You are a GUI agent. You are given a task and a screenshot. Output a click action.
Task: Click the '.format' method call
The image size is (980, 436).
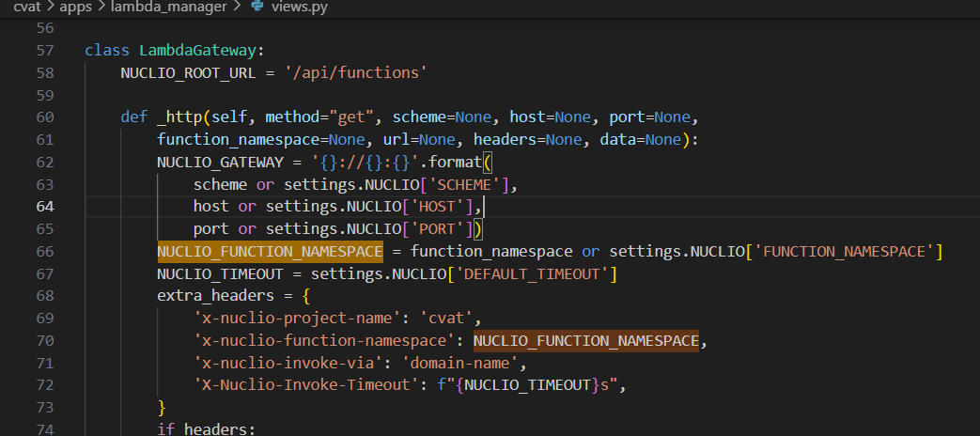click(450, 163)
